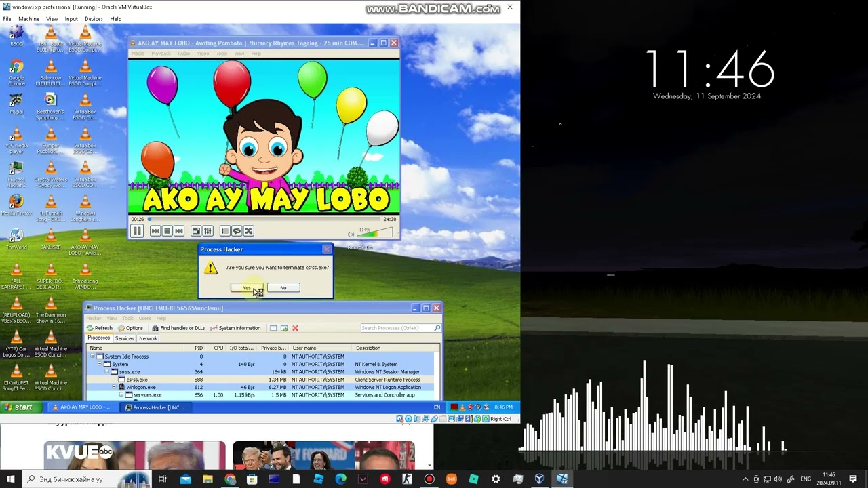Show hidden system tray icons chevron
The height and width of the screenshot is (488, 868).
pyautogui.click(x=745, y=479)
